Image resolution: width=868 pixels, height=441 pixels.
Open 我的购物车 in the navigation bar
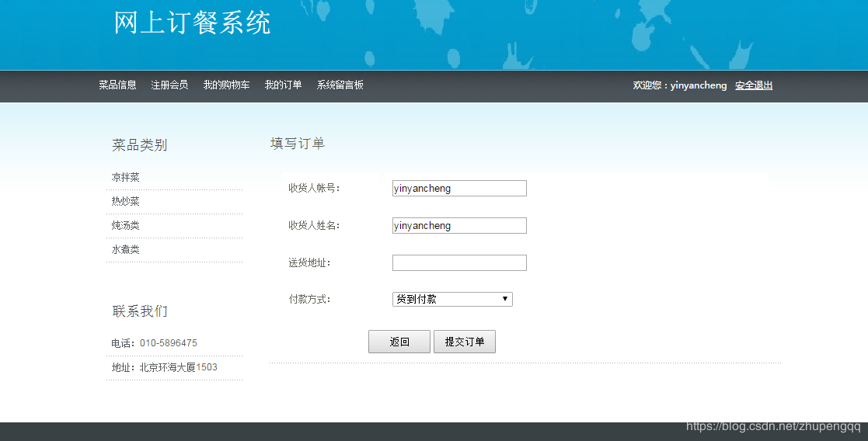click(226, 85)
